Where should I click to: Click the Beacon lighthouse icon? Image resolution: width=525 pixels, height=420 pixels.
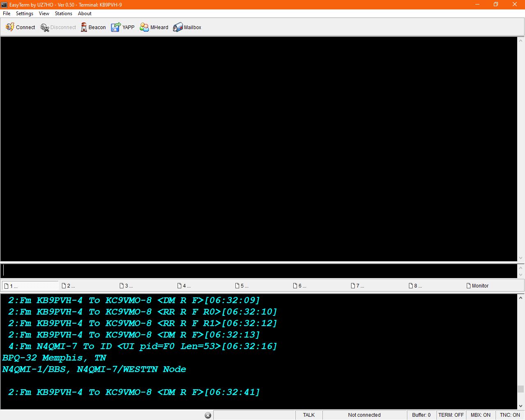pos(84,27)
